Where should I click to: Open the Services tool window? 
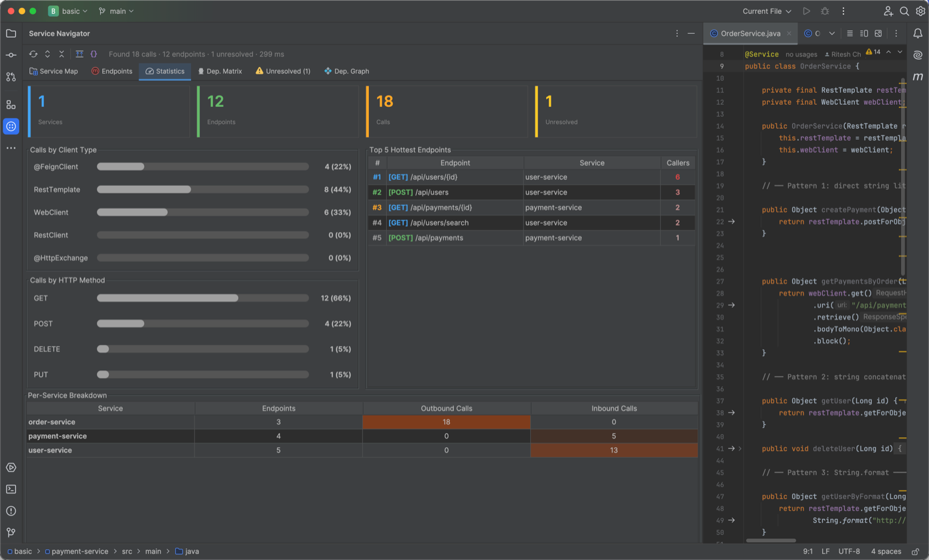click(x=11, y=467)
